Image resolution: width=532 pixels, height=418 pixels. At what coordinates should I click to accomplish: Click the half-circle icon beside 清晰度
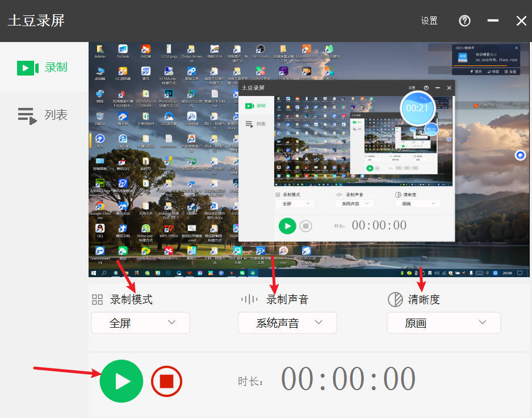395,299
